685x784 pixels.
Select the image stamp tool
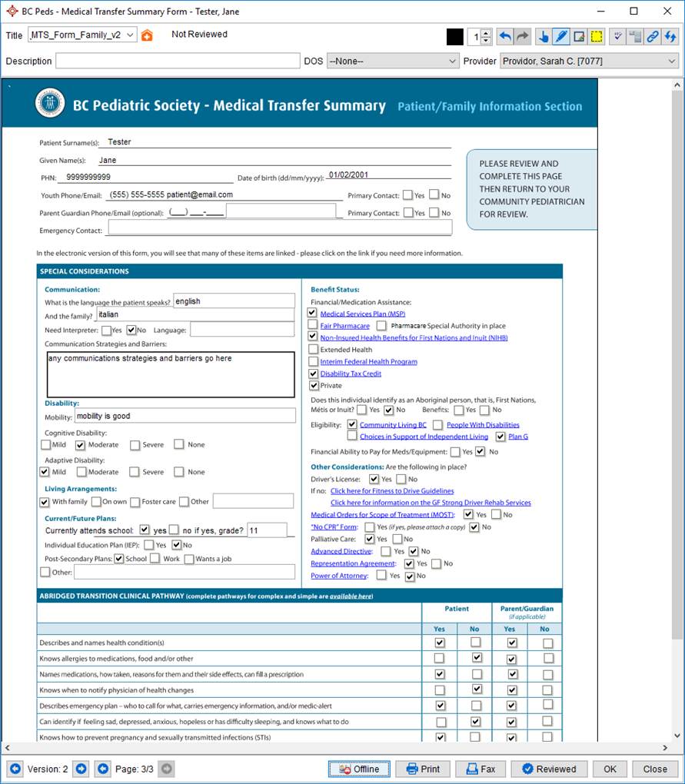tap(579, 36)
